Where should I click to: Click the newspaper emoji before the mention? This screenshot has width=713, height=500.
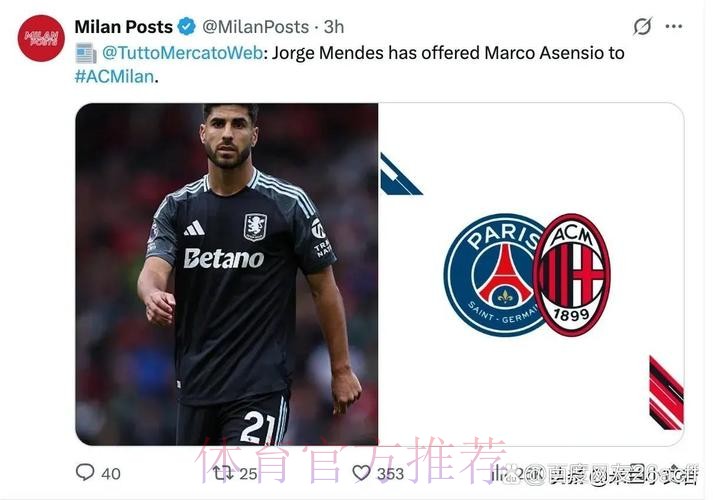click(x=85, y=53)
